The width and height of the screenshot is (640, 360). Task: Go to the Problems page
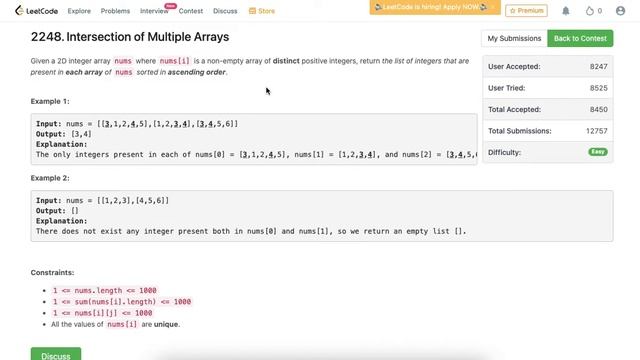click(x=115, y=11)
